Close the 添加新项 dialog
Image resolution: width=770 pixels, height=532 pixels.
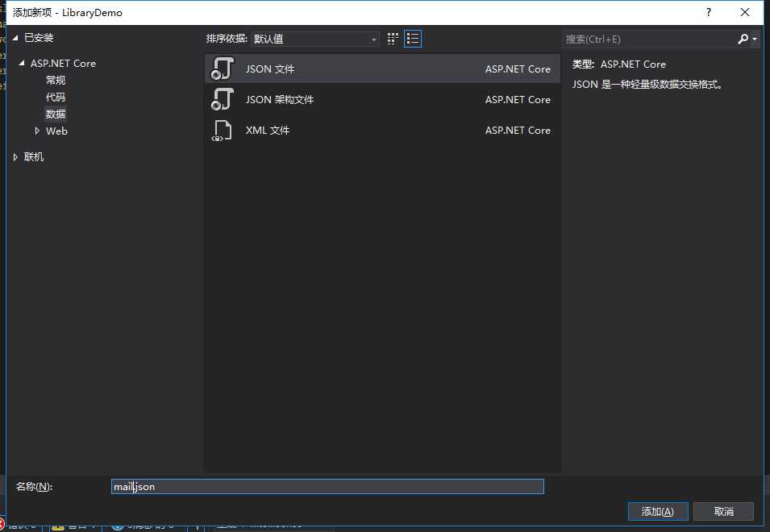point(744,12)
